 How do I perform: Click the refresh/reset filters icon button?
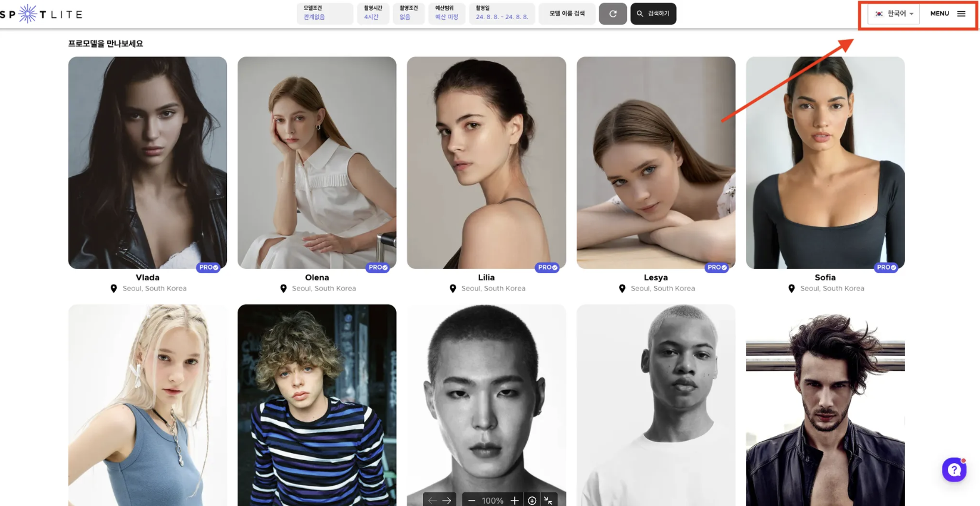coord(612,14)
